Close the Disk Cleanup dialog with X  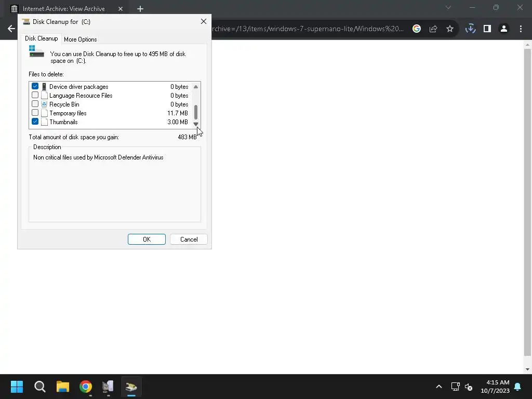click(x=204, y=21)
